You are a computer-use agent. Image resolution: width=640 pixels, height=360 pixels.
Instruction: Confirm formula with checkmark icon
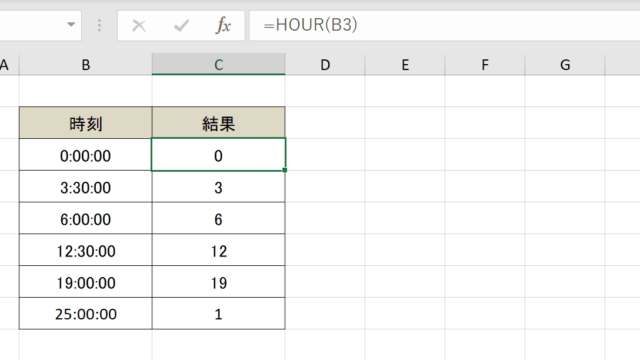(181, 26)
